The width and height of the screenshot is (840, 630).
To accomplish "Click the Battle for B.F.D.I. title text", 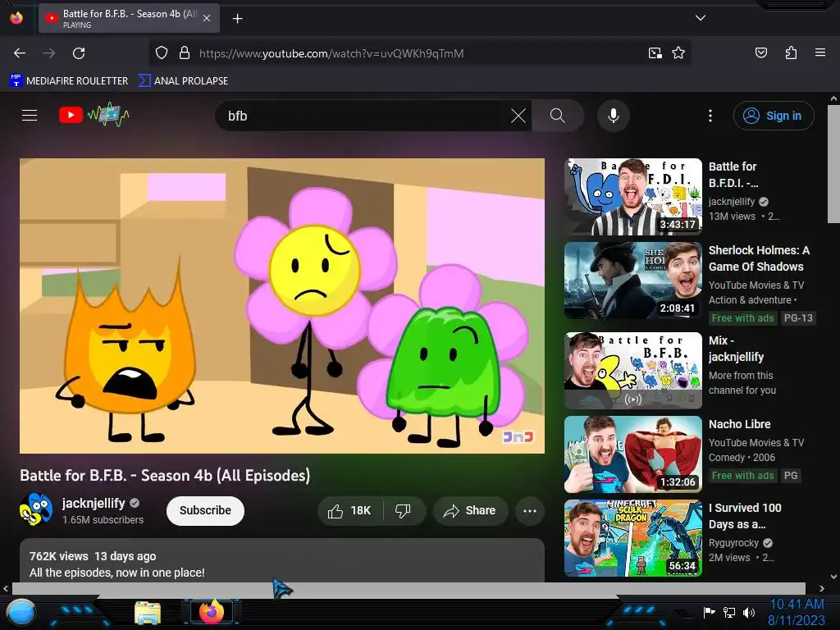I will click(733, 175).
